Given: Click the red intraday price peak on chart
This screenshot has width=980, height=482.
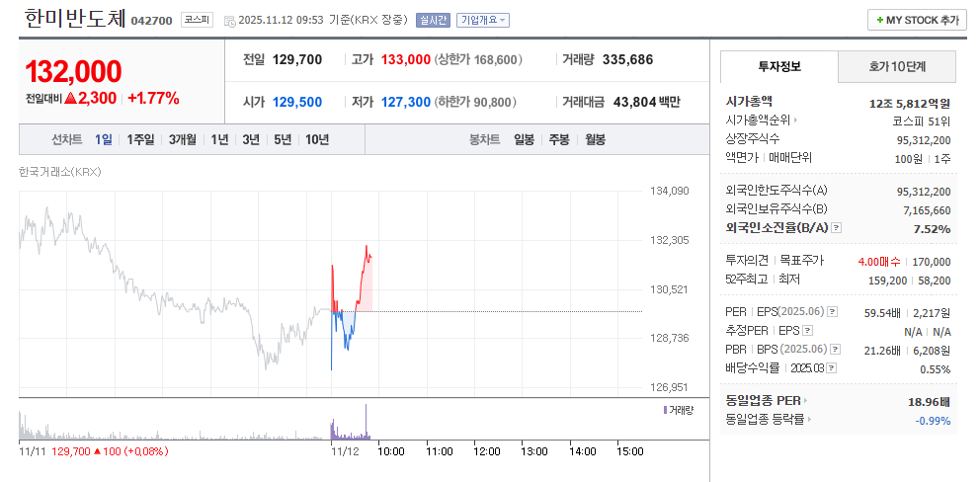Looking at the screenshot, I should click(x=367, y=247).
